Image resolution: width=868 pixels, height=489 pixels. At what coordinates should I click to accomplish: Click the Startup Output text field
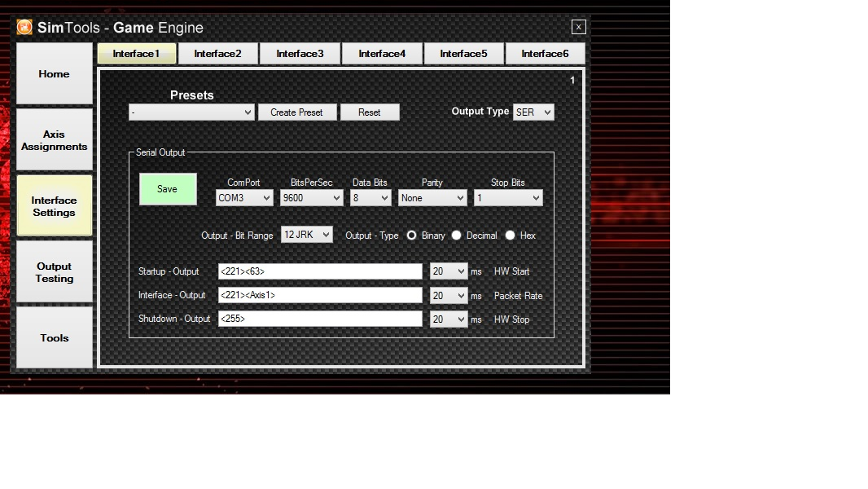coord(320,271)
